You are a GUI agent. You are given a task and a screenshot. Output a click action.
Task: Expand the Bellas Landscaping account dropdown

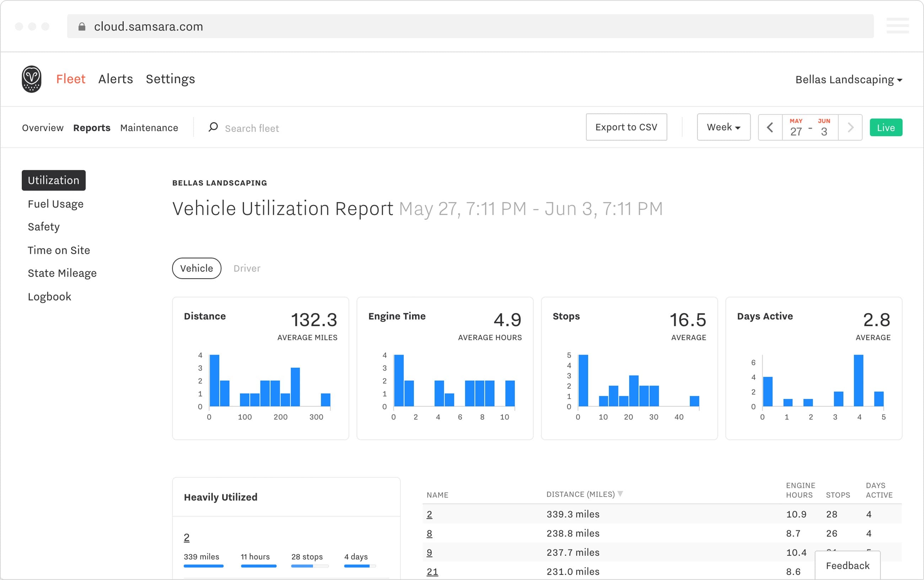849,79
